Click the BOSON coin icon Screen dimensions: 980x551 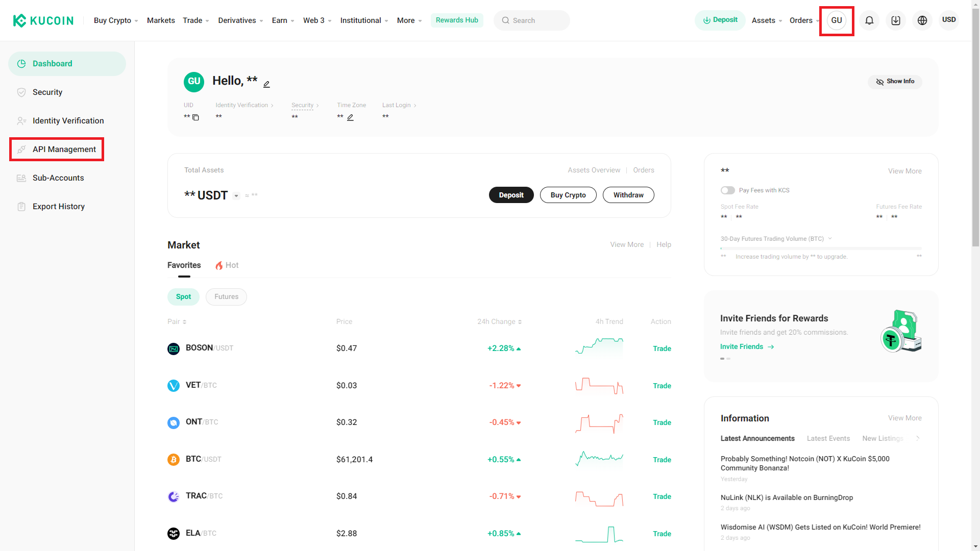[174, 349]
